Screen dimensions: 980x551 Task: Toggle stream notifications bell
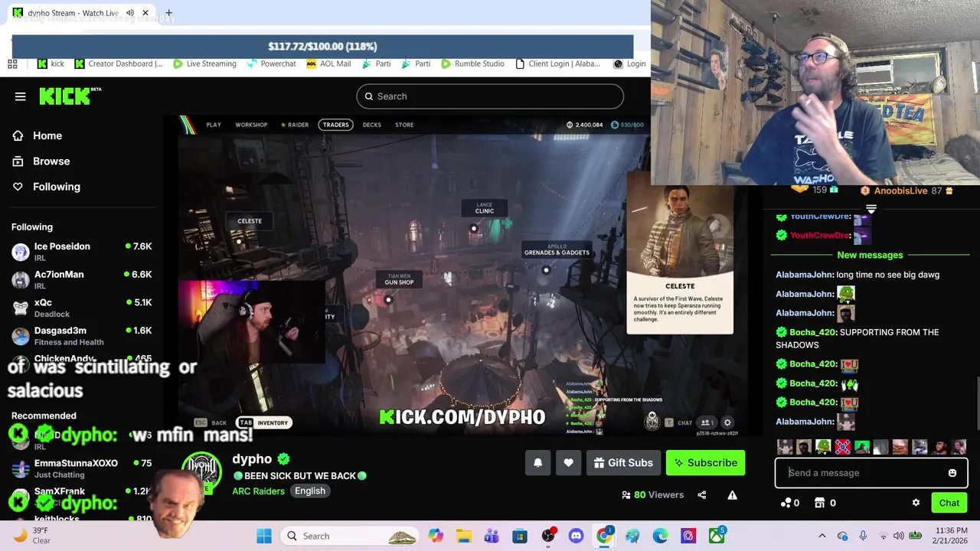coord(537,462)
